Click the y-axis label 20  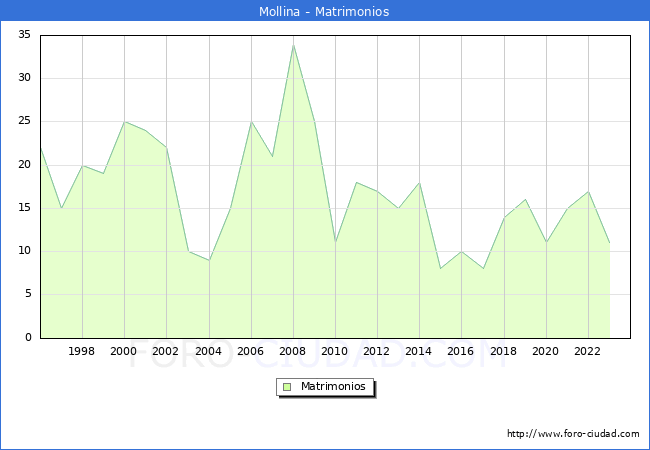24,165
